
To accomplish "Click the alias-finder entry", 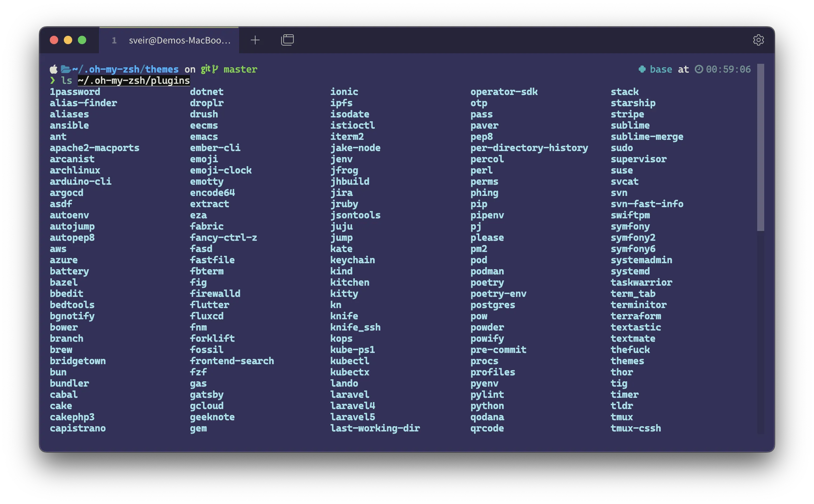I will [x=83, y=103].
